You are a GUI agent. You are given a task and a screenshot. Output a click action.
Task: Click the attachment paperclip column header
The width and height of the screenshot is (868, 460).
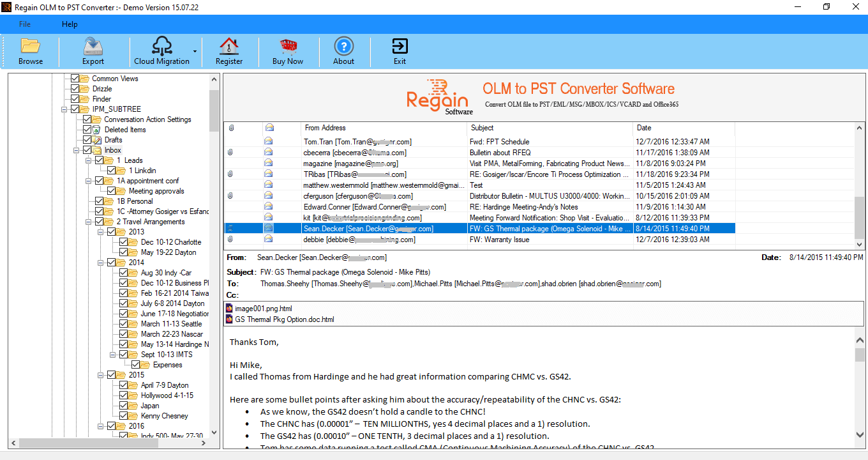coord(243,127)
